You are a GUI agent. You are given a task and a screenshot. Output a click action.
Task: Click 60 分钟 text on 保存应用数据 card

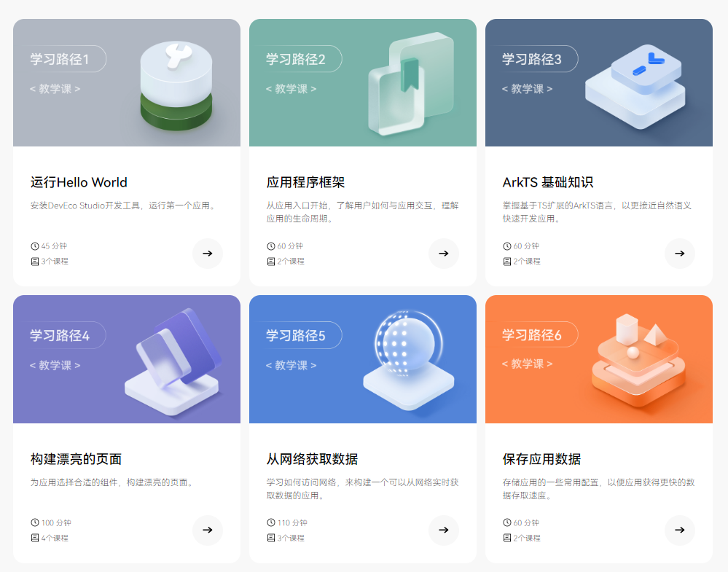tap(526, 522)
